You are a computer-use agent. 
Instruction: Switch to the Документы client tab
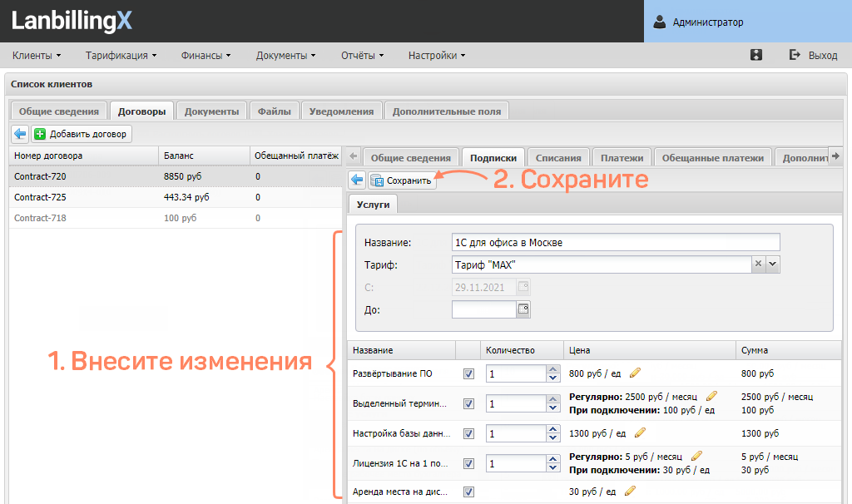point(211,111)
